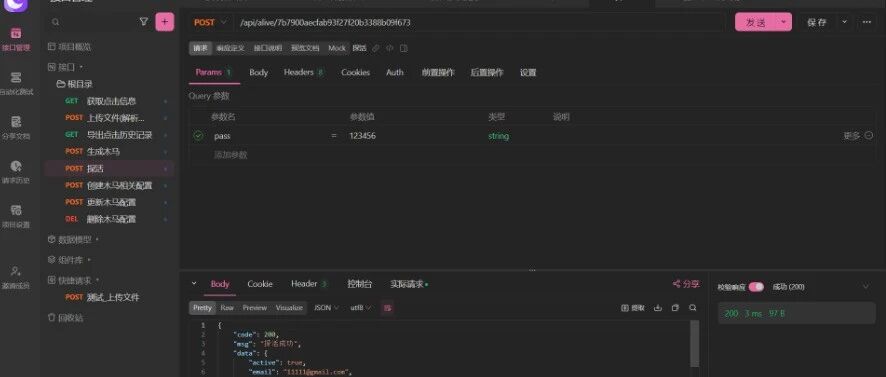Select the Raw response view
886x377 pixels.
[x=227, y=308]
